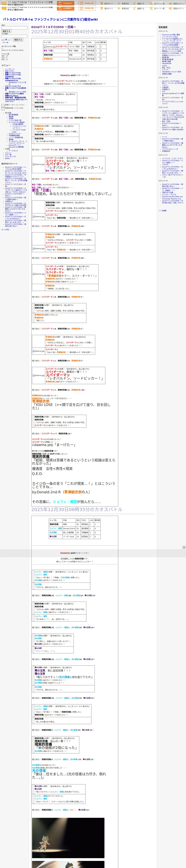Screen dimensions: 186x868
Task: Open バトロイニュースヘッドライン link
Action: [19, 127]
